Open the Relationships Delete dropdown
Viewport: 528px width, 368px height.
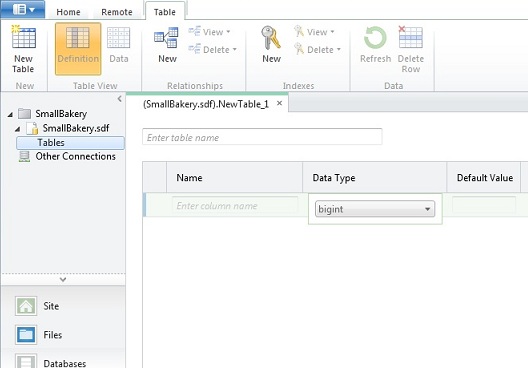click(213, 49)
